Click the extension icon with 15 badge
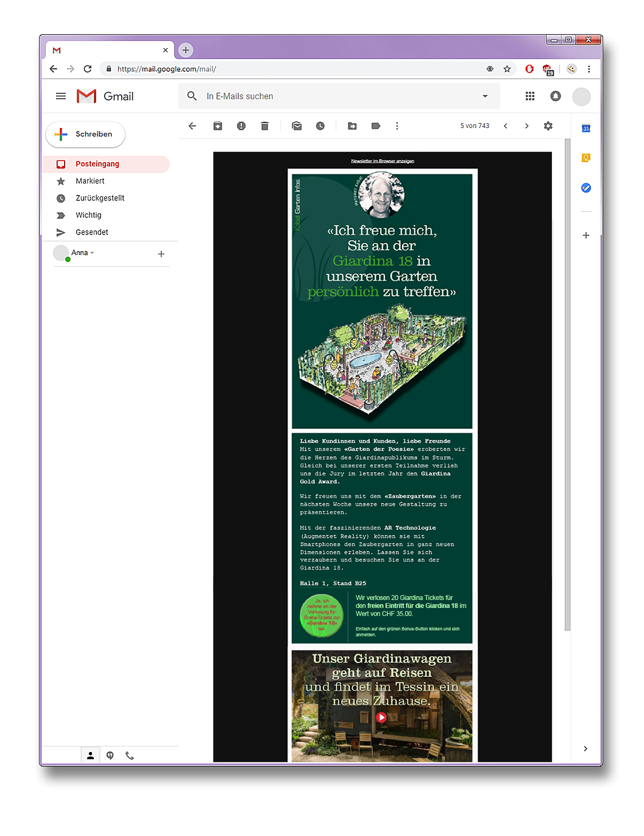The width and height of the screenshot is (644, 836). coord(547,69)
